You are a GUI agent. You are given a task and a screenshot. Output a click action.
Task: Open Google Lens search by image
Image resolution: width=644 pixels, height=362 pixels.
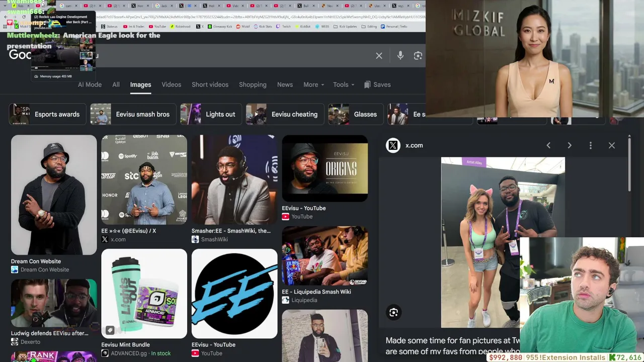click(418, 56)
